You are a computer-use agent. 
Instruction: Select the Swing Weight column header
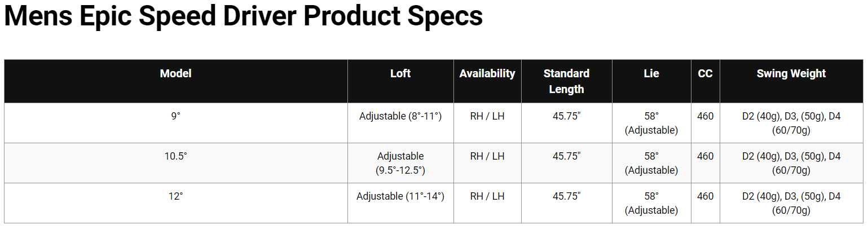pos(791,74)
